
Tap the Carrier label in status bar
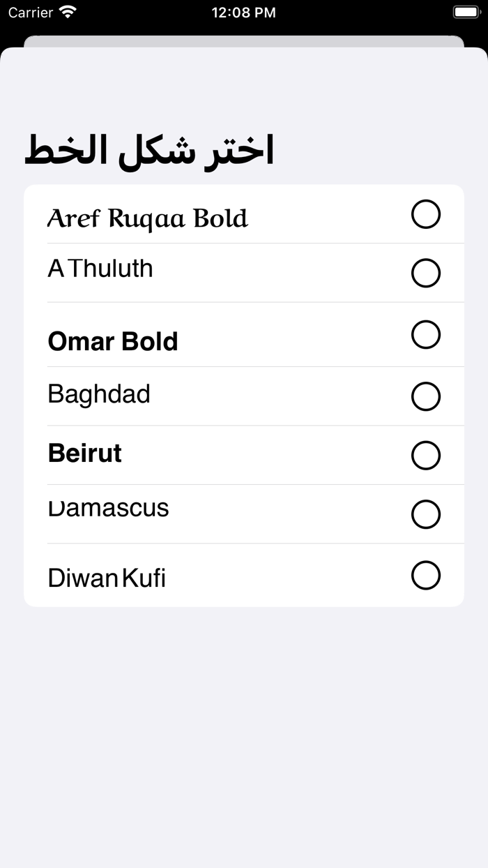coord(31,13)
